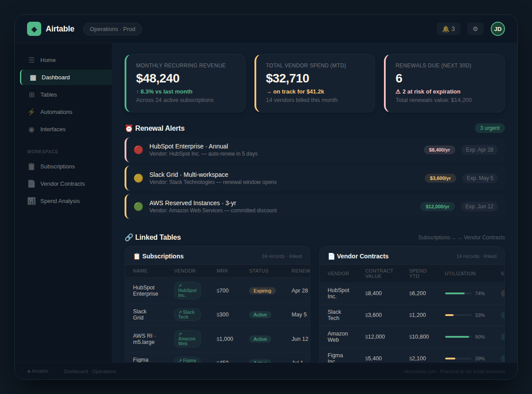The height and width of the screenshot is (394, 532).
Task: Go to Tables in the sidebar
Action: pos(66,94)
